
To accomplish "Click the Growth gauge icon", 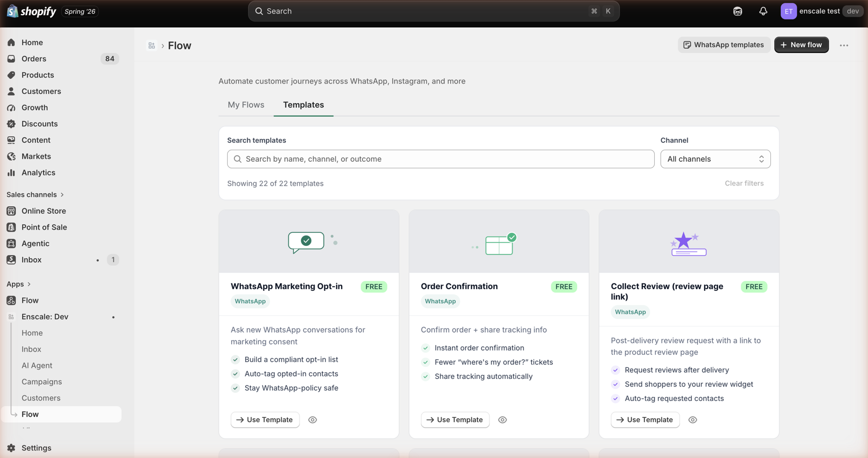I will [11, 107].
